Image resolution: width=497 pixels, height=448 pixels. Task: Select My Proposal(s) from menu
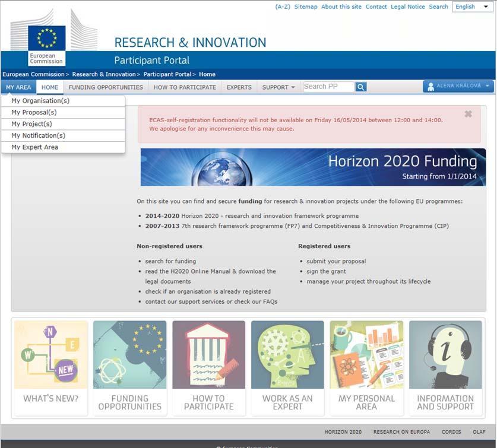pos(63,113)
